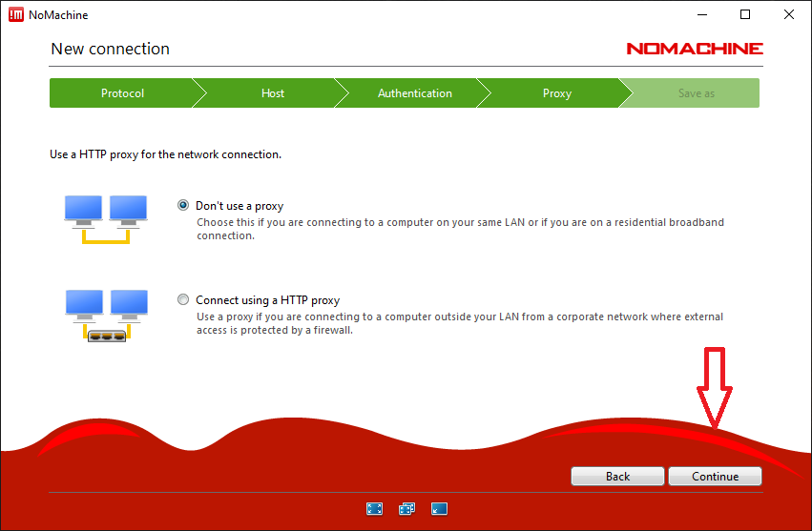
Task: Click the direct LAN connection illustration
Action: pyautogui.click(x=106, y=219)
